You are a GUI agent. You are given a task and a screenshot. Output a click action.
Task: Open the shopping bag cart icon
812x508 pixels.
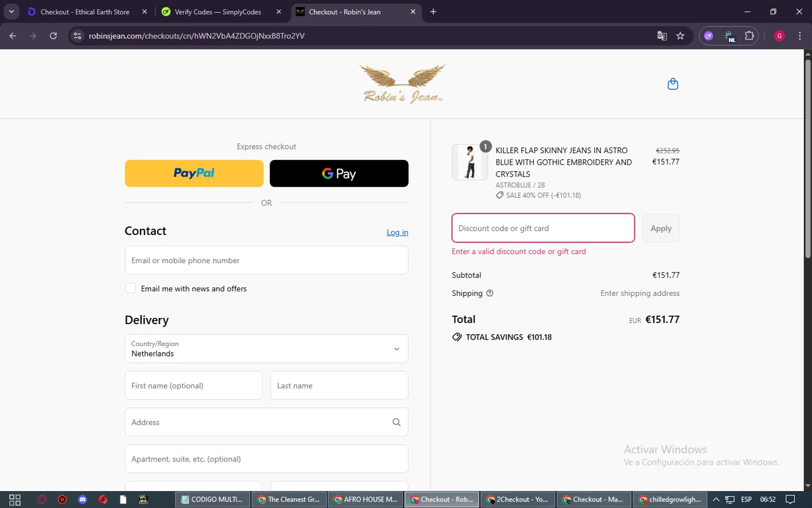point(673,84)
